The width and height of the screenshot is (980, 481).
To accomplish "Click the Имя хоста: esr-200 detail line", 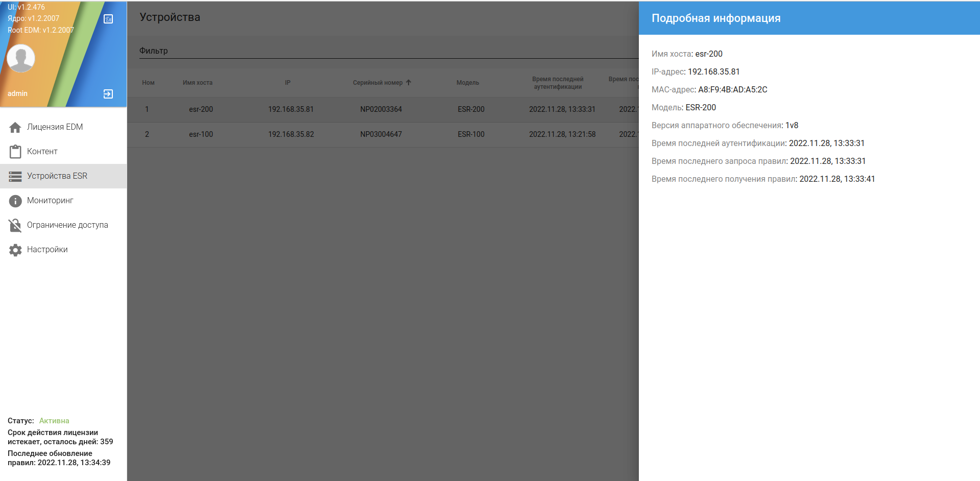I will 687,54.
